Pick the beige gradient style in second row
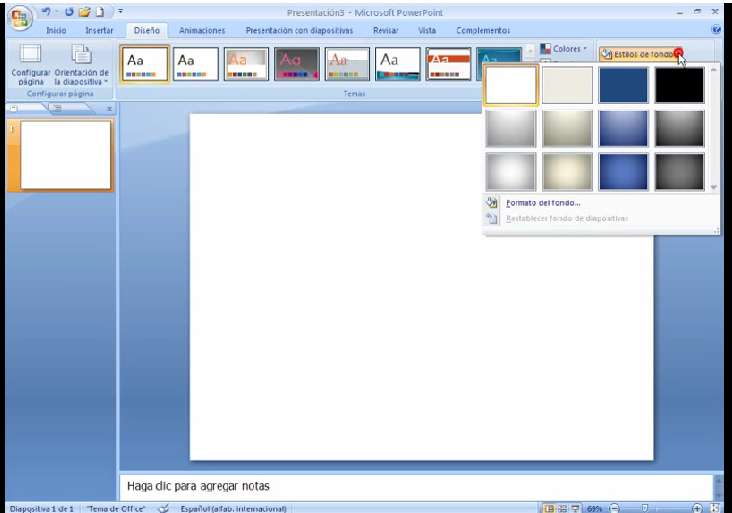732x513 pixels. 567,128
